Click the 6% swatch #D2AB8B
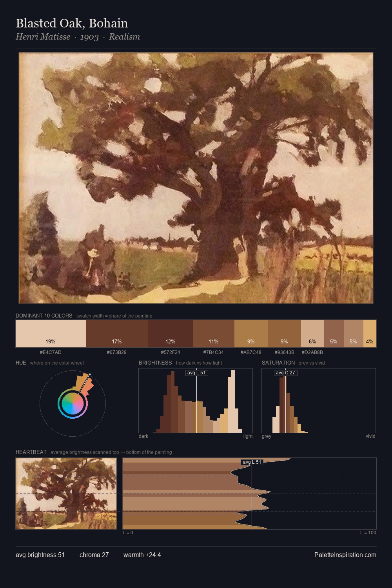 point(312,334)
